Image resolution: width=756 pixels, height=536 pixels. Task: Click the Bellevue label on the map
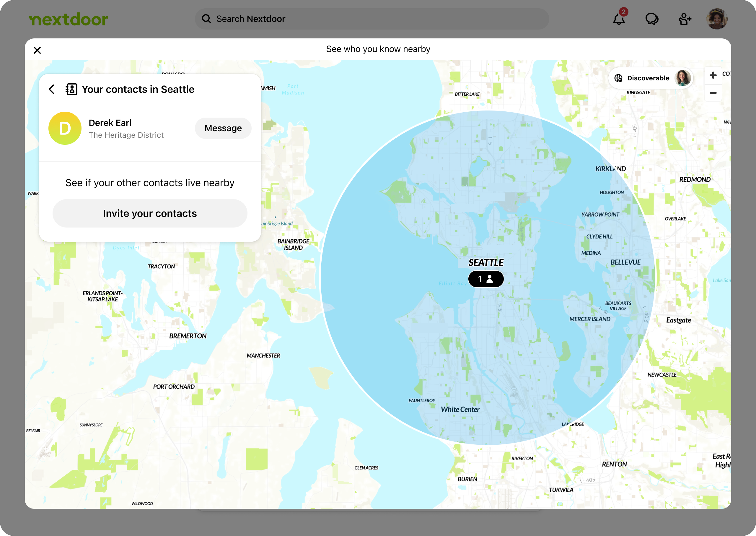click(x=625, y=262)
